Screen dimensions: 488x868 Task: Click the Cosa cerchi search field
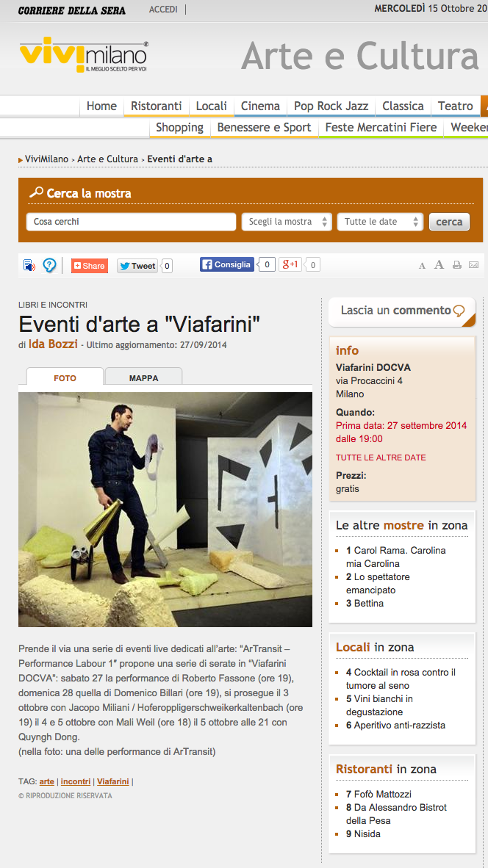click(x=132, y=222)
